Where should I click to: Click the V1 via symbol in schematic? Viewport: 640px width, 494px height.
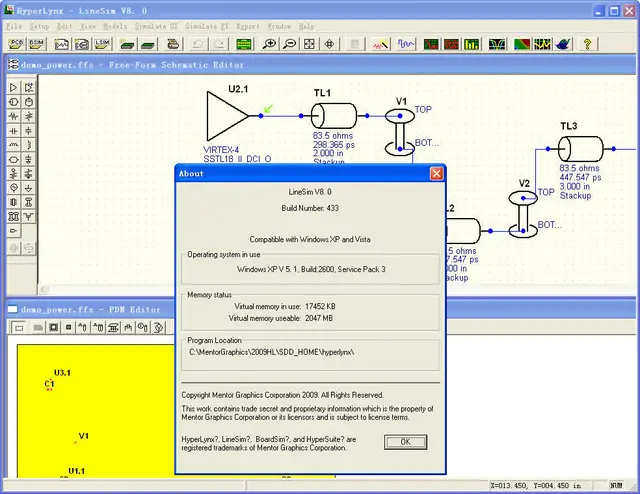pos(400,132)
